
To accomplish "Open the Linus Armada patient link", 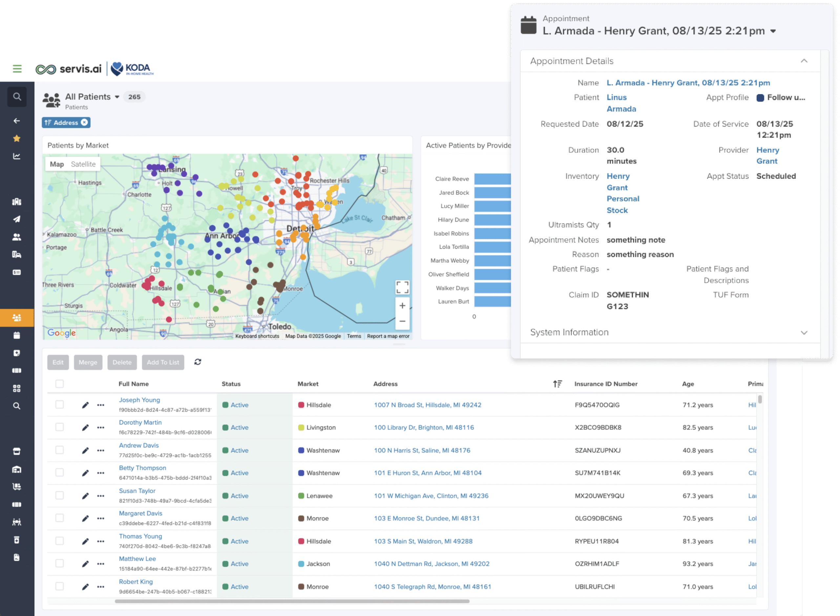I will pyautogui.click(x=621, y=103).
